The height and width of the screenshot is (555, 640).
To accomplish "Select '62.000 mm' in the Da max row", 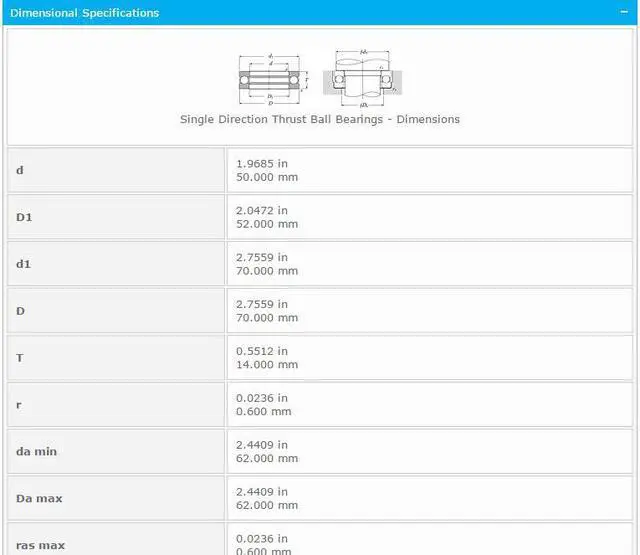I will click(267, 506).
